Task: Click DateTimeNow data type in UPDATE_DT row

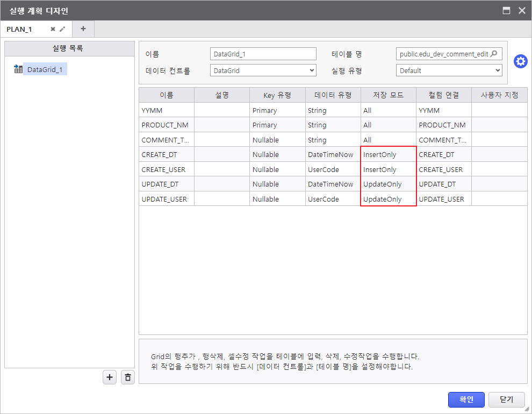Action: (333, 184)
